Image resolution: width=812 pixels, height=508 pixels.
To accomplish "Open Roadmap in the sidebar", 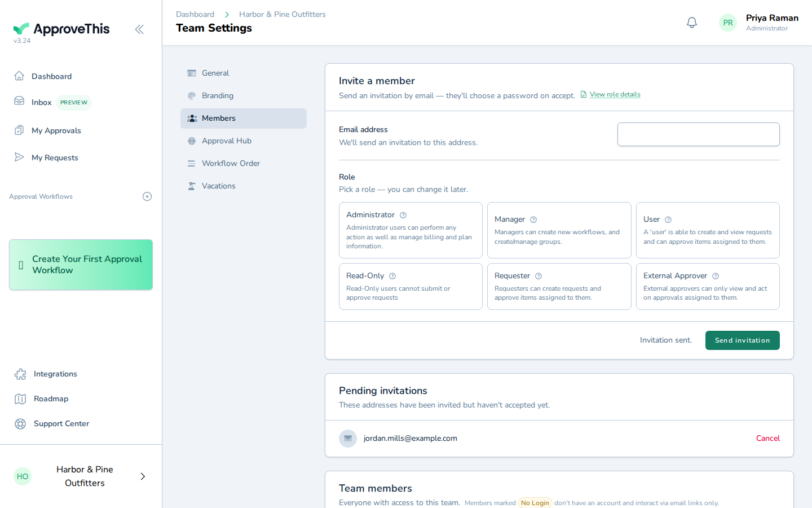I will (x=51, y=398).
